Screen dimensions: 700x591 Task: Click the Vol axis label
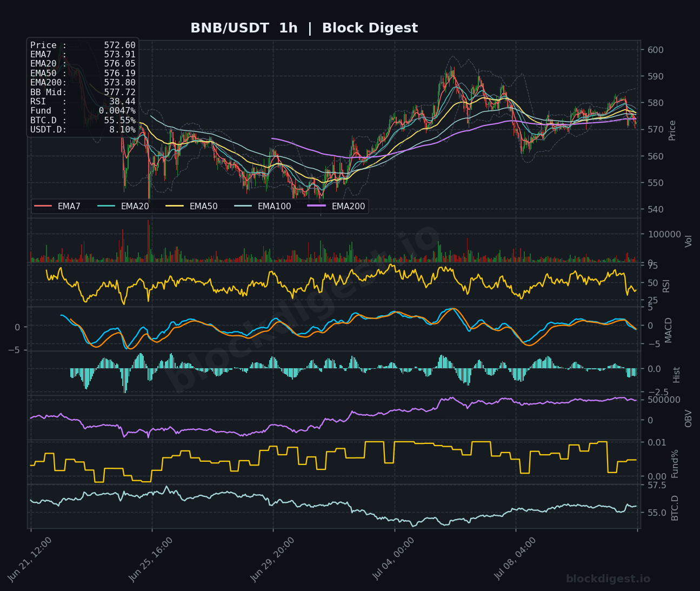[688, 241]
